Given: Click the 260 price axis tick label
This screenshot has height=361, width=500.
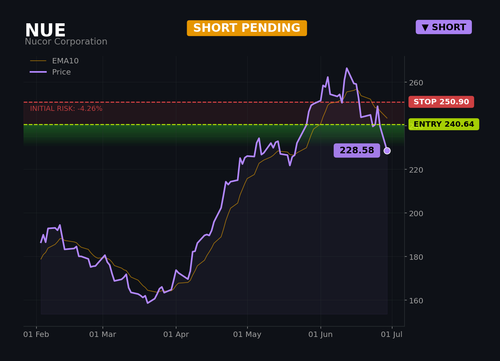Looking at the screenshot, I should pyautogui.click(x=416, y=83).
